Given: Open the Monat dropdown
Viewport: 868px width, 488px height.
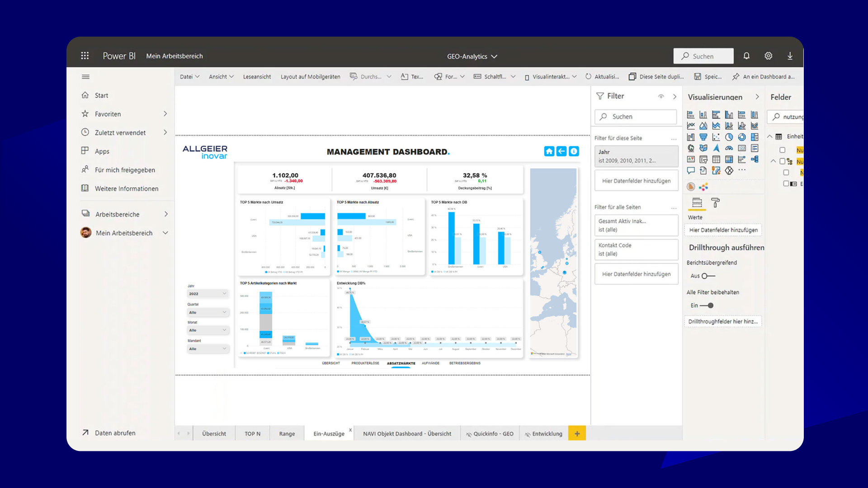Looking at the screenshot, I should pyautogui.click(x=208, y=330).
